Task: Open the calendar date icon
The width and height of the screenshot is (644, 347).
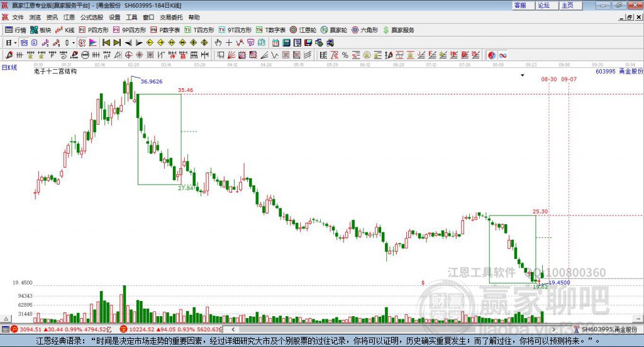Action: [275, 43]
